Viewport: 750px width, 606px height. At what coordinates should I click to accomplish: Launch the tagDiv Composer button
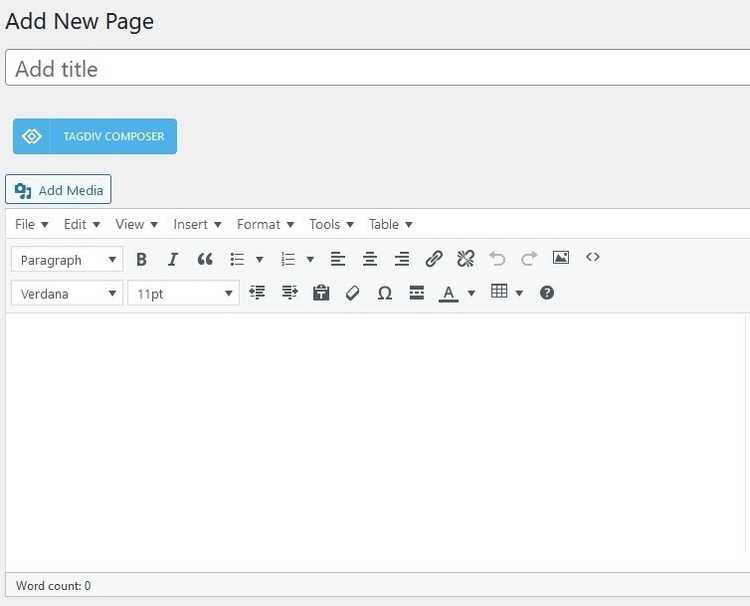coord(95,136)
